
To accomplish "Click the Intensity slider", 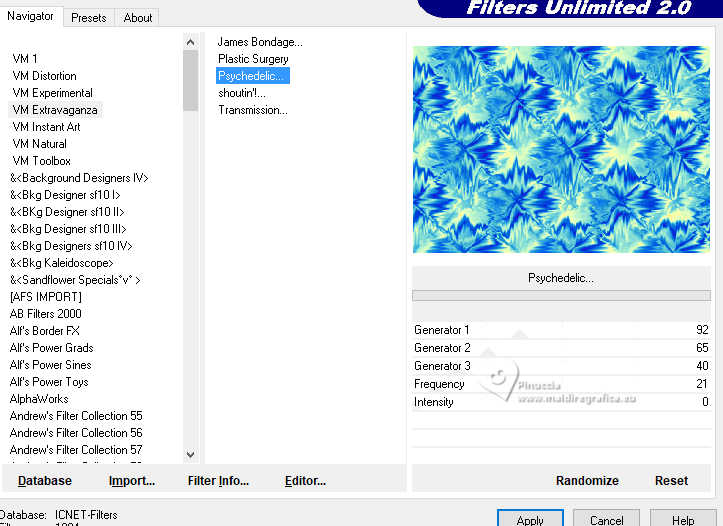I will click(x=561, y=402).
